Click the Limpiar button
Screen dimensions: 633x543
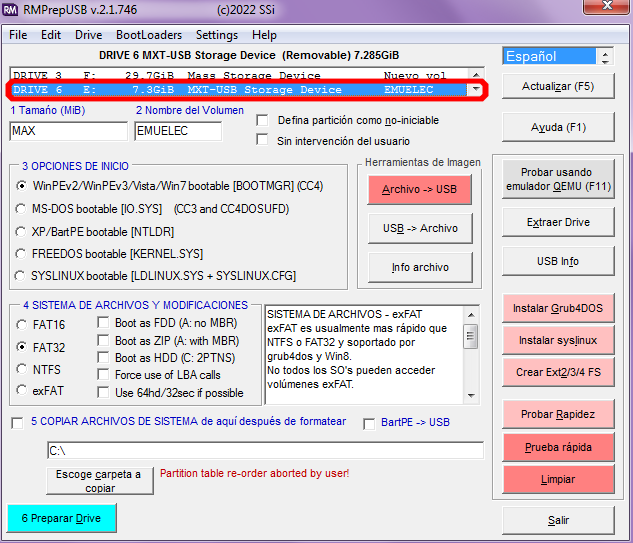pyautogui.click(x=558, y=479)
